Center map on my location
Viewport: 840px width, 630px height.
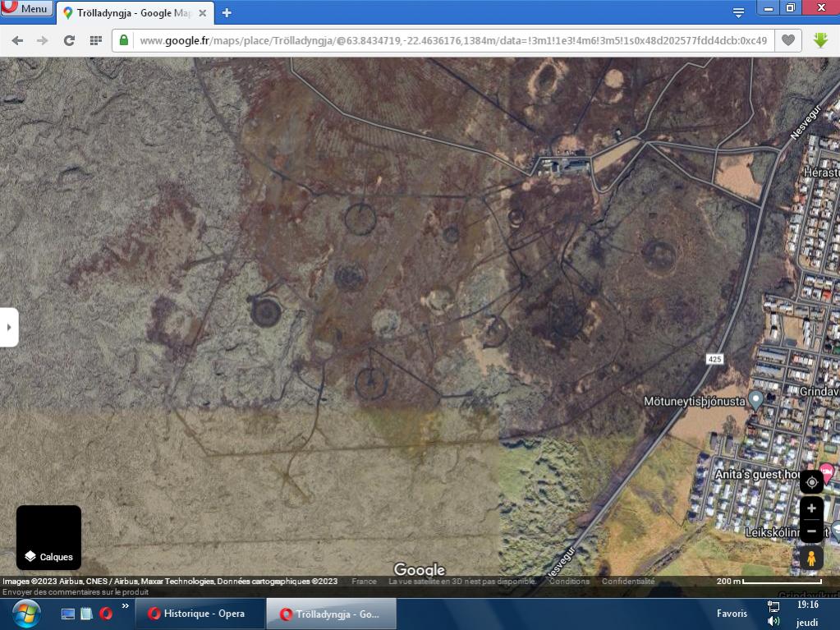811,482
